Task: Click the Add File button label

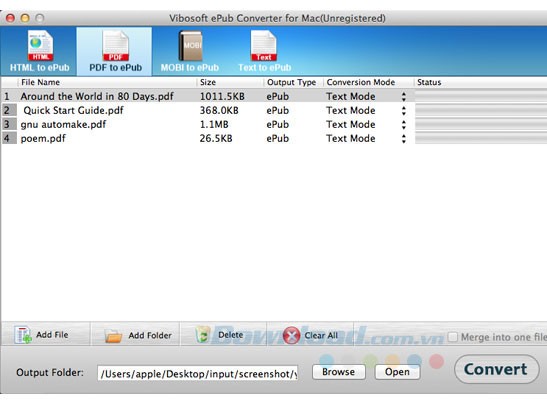Action: [52, 335]
